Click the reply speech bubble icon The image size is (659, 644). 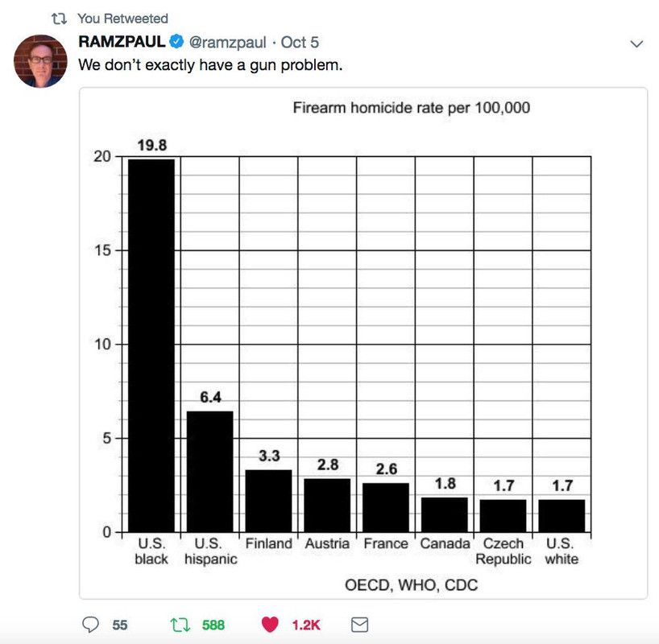(x=90, y=624)
